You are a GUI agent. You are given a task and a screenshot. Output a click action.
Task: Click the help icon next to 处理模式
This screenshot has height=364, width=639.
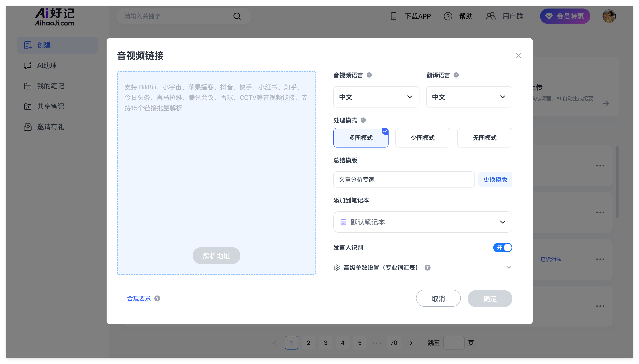click(x=363, y=120)
